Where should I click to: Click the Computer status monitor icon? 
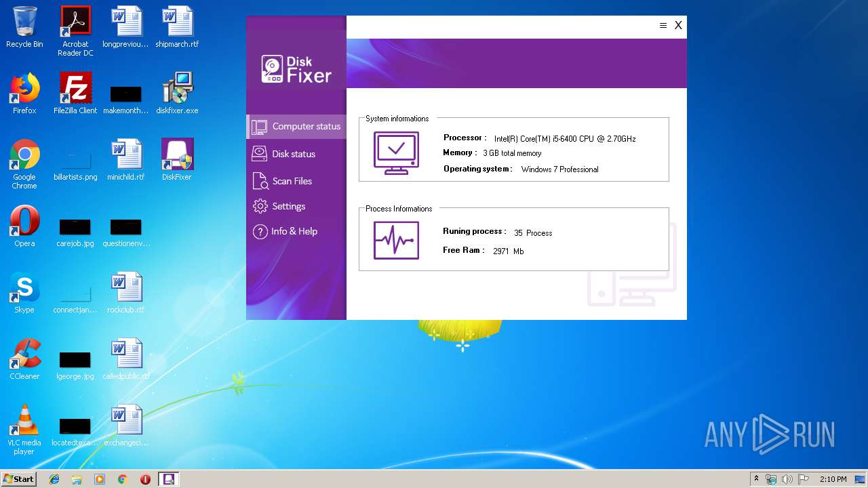click(x=259, y=127)
